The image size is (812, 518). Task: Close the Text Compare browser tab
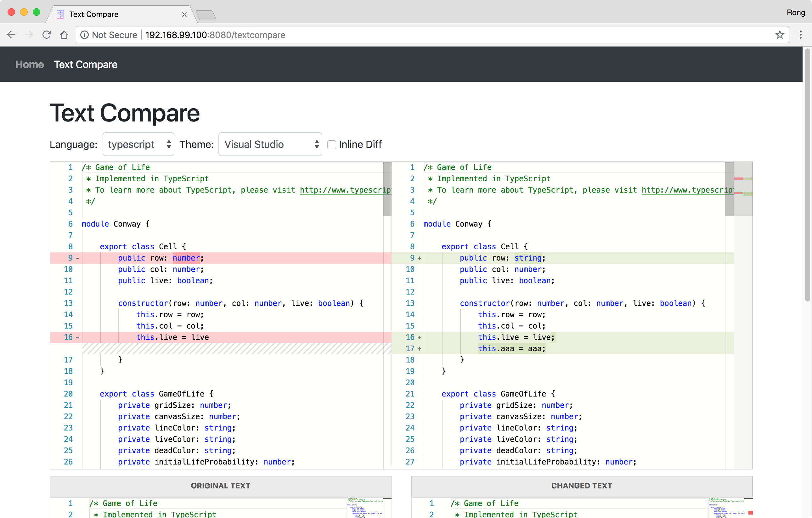[x=184, y=14]
